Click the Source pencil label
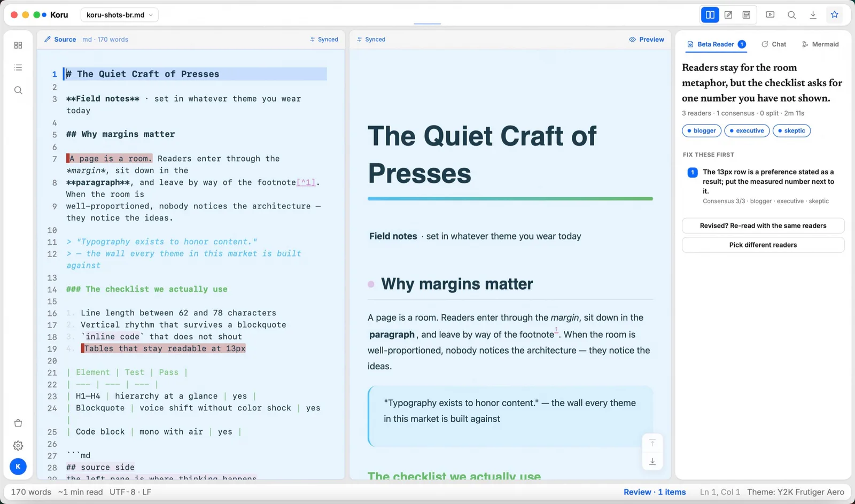The image size is (855, 504). click(x=60, y=40)
